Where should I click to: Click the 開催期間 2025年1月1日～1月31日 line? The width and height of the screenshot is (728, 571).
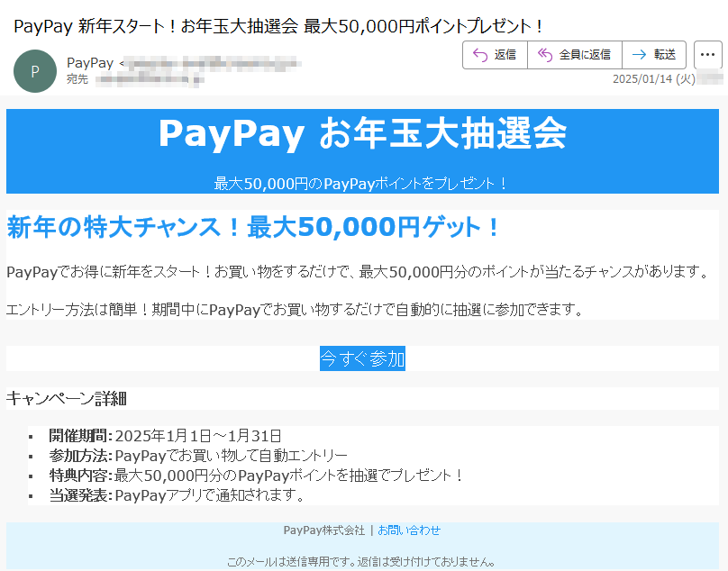tap(165, 436)
